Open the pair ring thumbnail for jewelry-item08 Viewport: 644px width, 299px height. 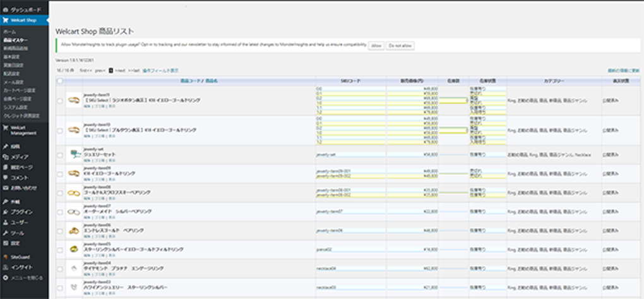(x=74, y=193)
